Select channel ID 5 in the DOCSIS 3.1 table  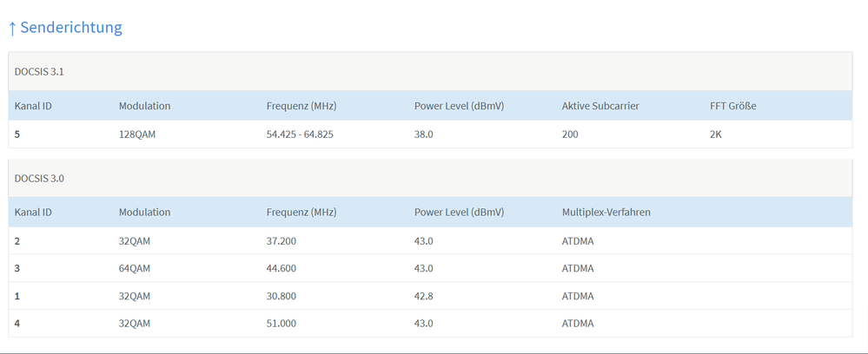tap(18, 134)
